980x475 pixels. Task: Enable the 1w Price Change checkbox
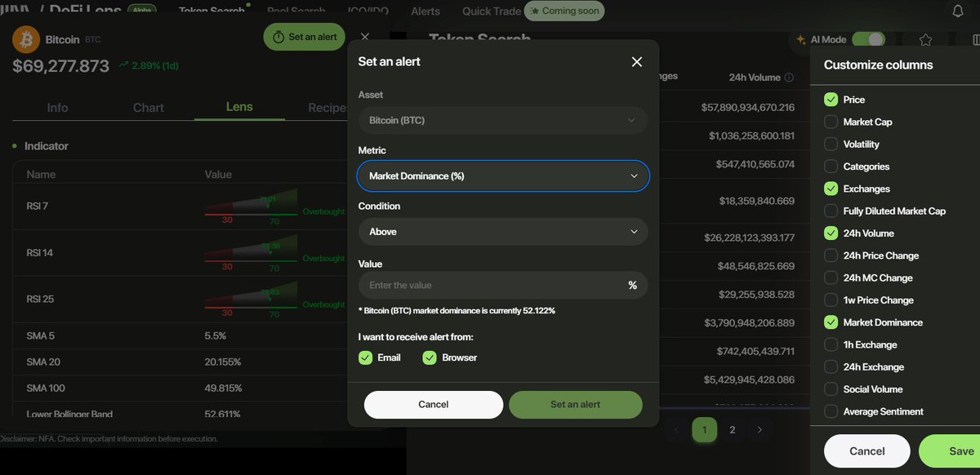pos(831,300)
